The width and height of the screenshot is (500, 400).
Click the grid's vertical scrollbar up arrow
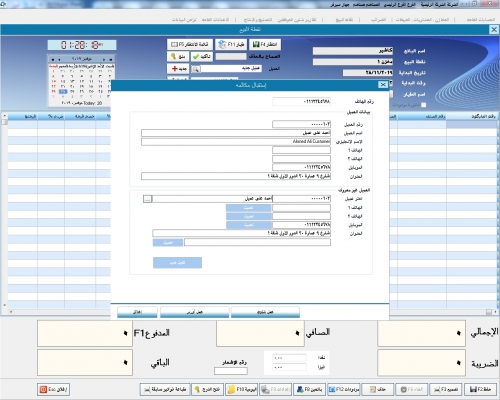(4, 116)
